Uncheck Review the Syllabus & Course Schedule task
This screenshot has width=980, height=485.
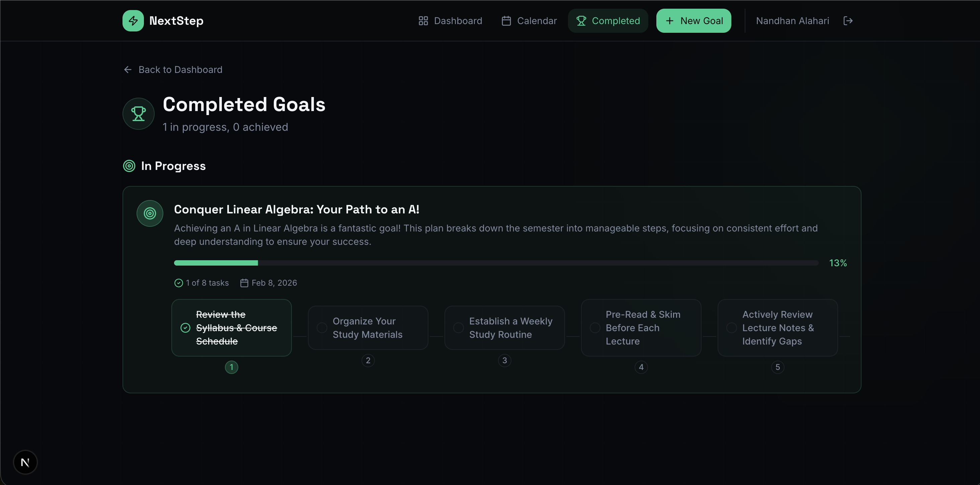coord(185,328)
